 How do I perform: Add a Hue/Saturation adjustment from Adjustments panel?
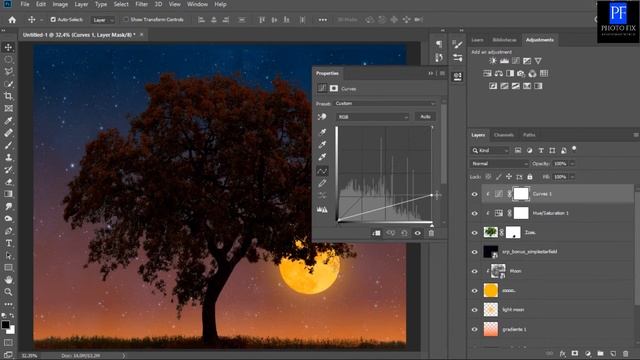click(487, 73)
